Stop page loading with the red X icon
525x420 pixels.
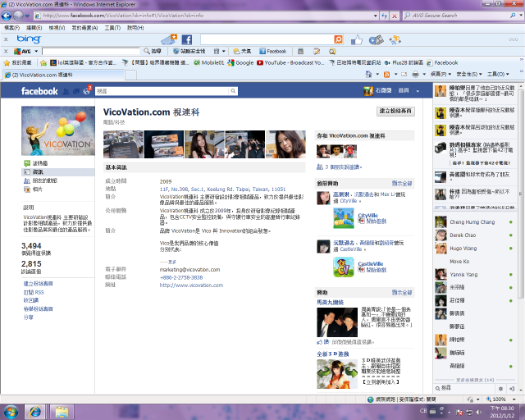click(395, 16)
